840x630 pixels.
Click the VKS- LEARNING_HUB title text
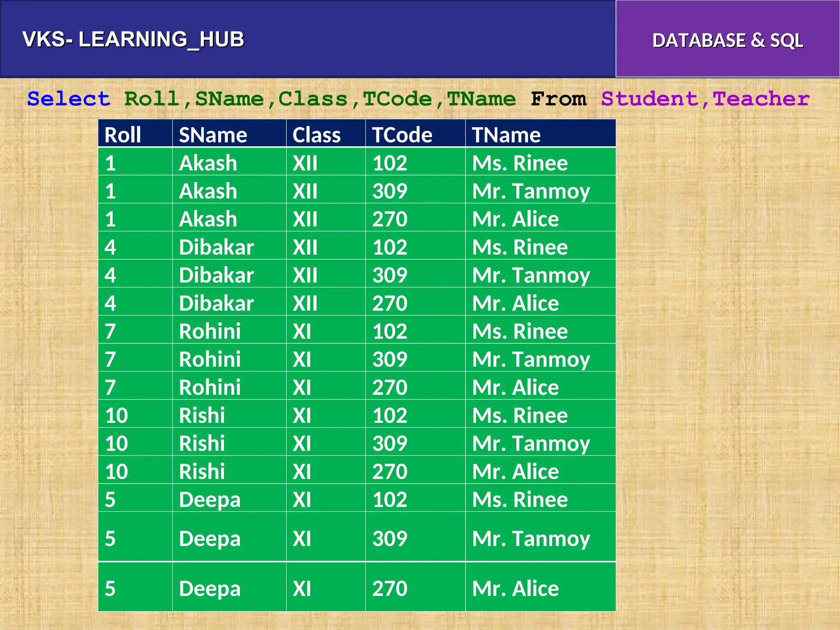tap(133, 40)
